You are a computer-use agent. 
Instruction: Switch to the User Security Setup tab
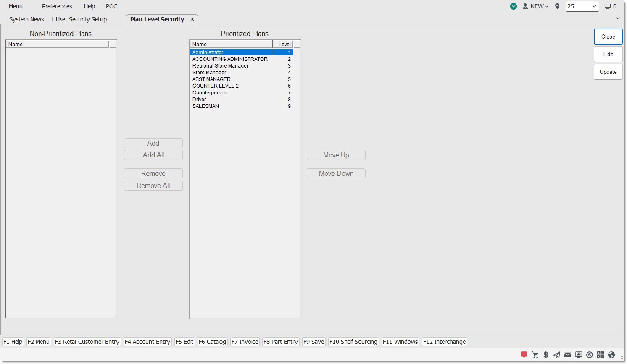tap(81, 19)
